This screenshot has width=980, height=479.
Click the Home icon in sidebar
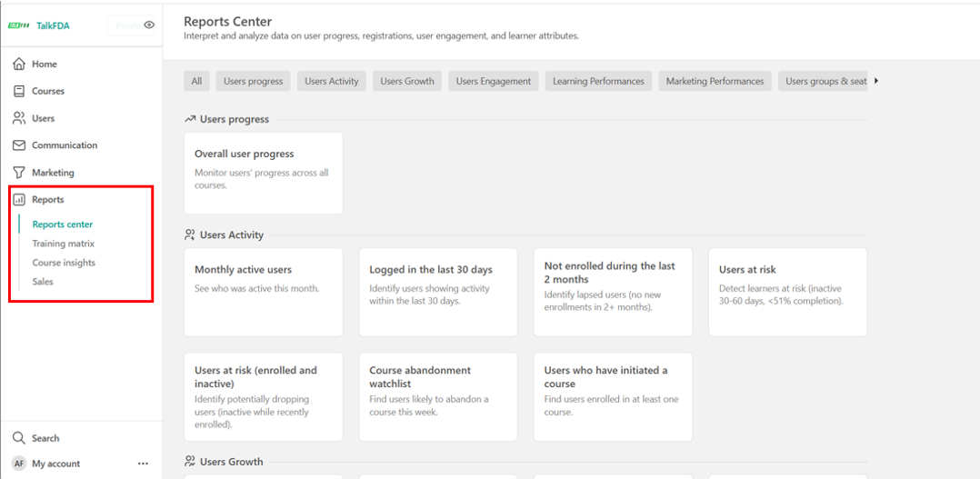click(x=19, y=65)
